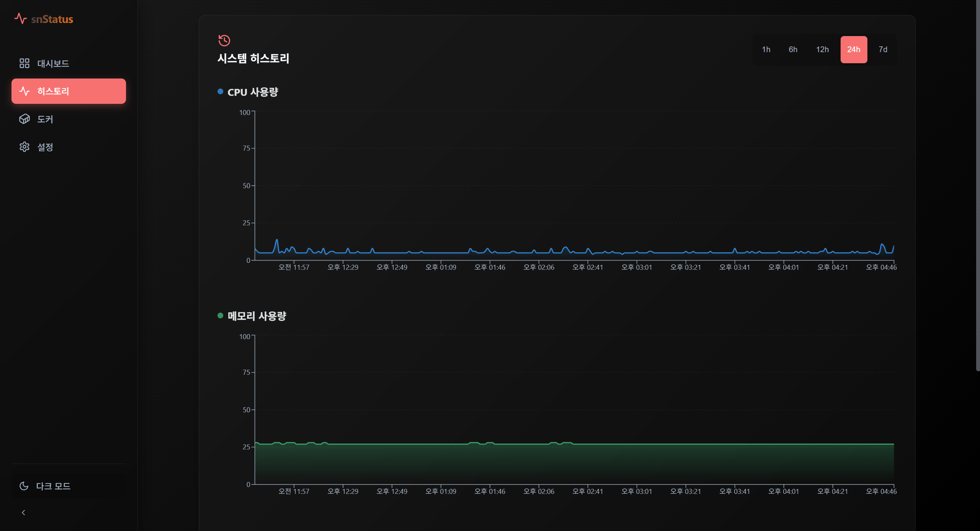Open the 도커 menu item
980x531 pixels.
tap(45, 119)
